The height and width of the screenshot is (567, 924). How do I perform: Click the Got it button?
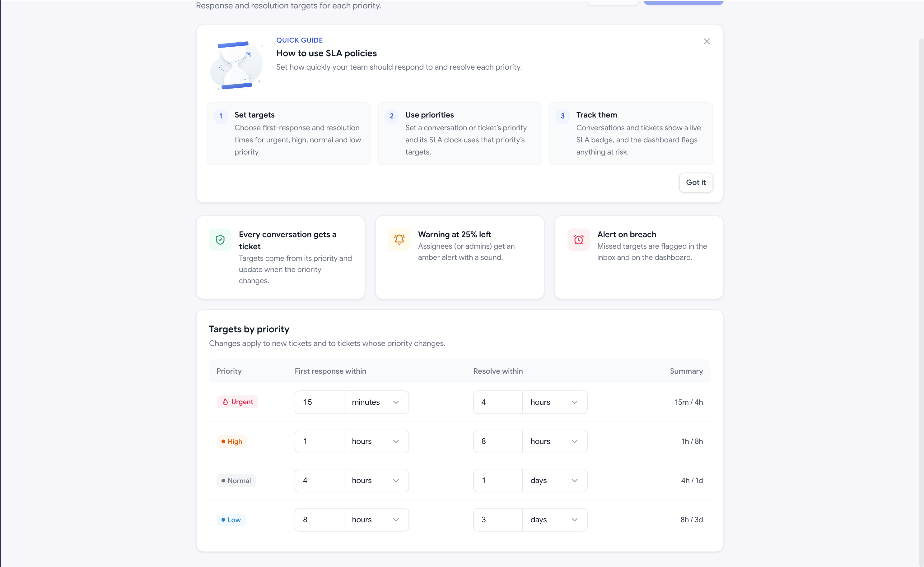[x=695, y=182]
